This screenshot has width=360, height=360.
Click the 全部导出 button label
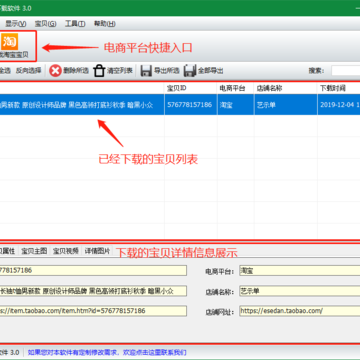211,71
